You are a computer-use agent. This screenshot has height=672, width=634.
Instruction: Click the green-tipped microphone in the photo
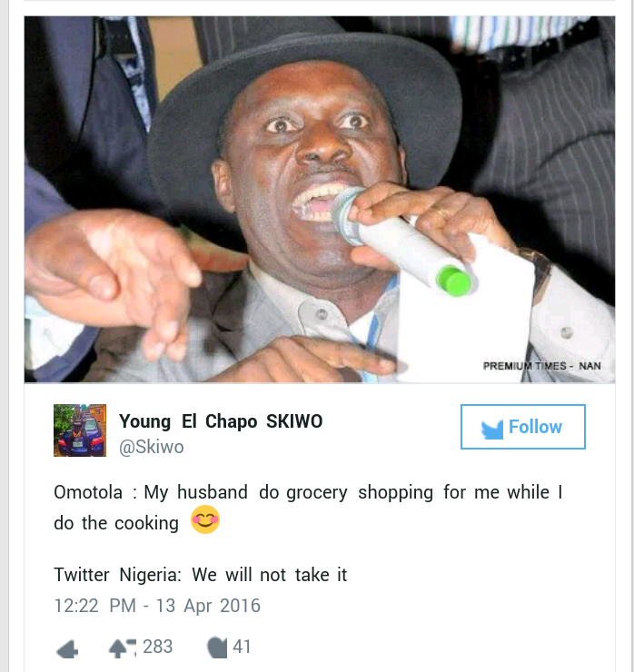401,242
